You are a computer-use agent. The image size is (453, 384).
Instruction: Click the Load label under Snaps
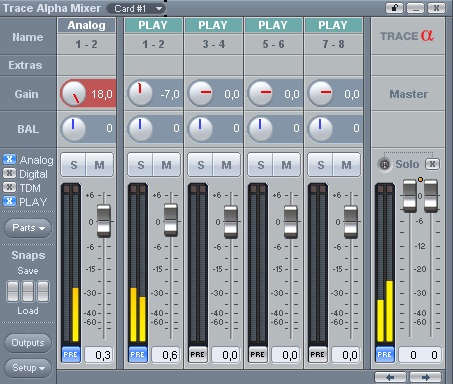pyautogui.click(x=28, y=311)
